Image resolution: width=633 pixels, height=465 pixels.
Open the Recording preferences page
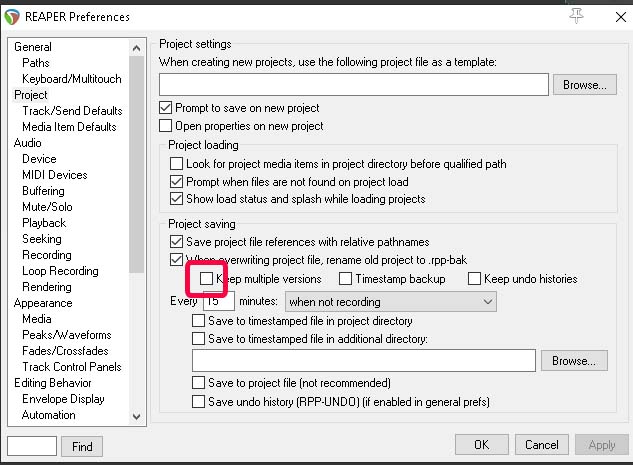(x=47, y=255)
